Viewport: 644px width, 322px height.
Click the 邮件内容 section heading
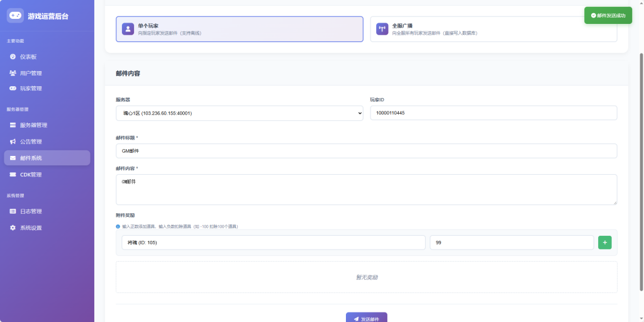128,74
